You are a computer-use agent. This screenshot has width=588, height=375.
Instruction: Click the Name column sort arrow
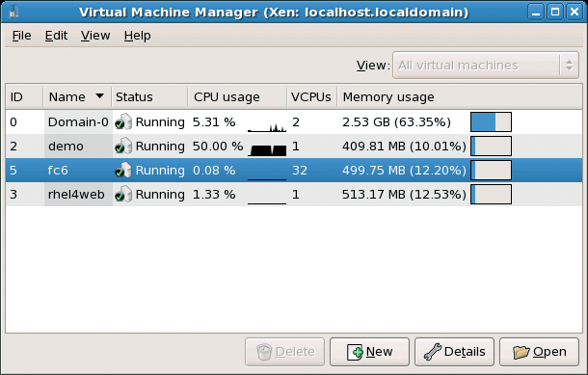(99, 96)
